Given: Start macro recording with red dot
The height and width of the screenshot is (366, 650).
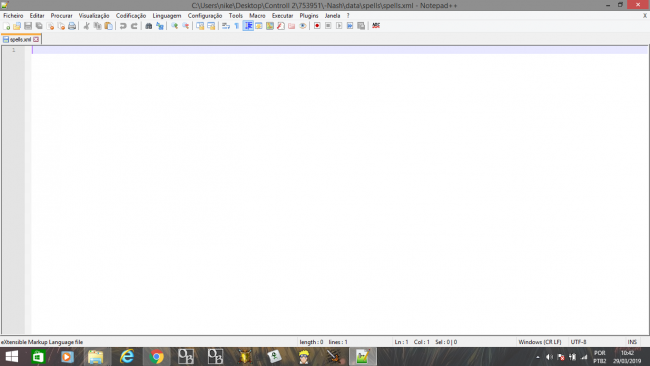Looking at the screenshot, I should coord(317,26).
